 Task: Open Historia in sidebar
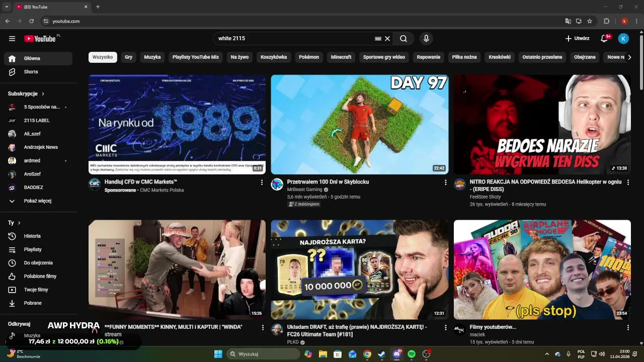[x=38, y=236]
